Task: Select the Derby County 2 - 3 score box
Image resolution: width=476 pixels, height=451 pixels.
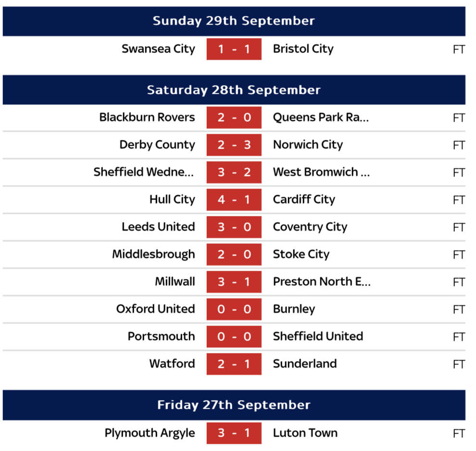Action: point(234,145)
